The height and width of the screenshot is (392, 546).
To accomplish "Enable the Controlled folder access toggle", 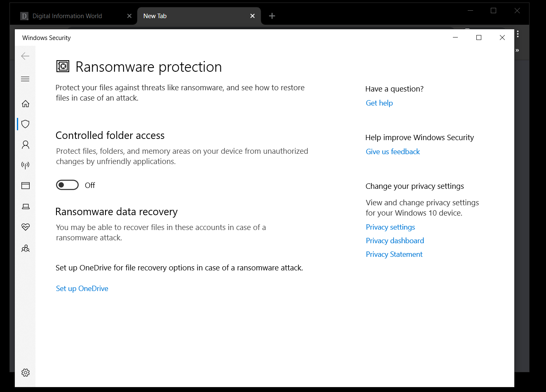I will pos(67,185).
